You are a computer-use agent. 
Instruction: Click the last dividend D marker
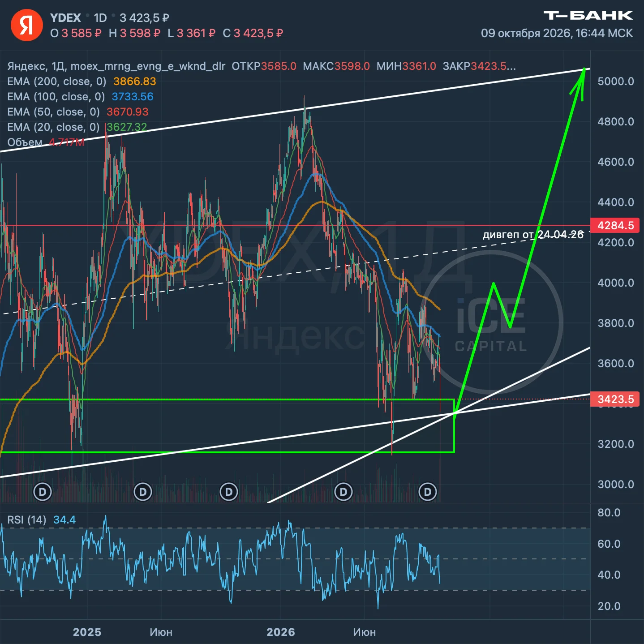[x=428, y=492]
